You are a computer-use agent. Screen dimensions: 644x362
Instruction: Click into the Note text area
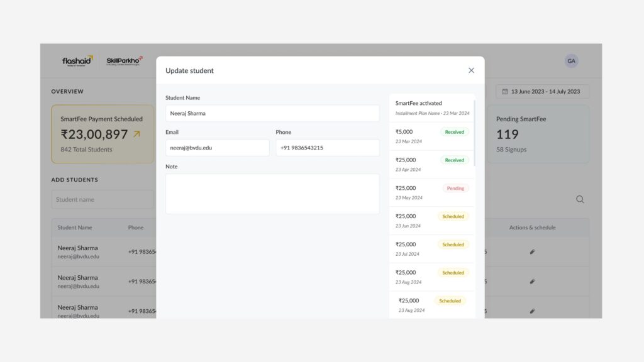tap(272, 194)
